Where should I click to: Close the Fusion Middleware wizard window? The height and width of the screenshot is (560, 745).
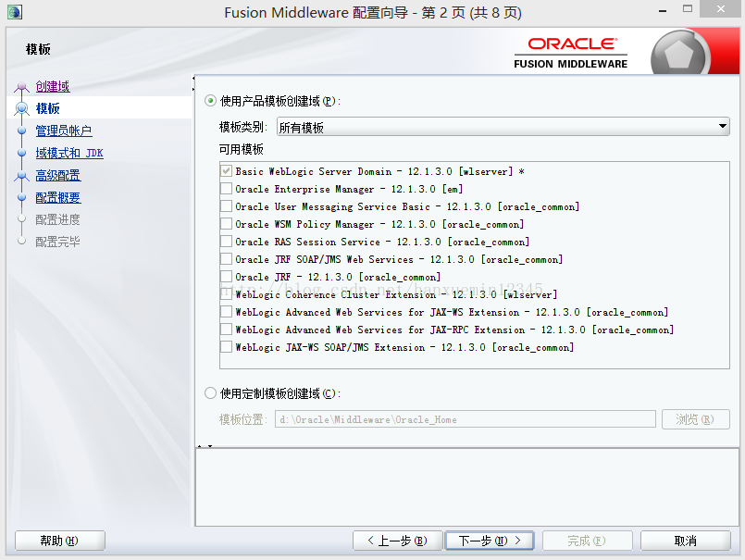[721, 8]
